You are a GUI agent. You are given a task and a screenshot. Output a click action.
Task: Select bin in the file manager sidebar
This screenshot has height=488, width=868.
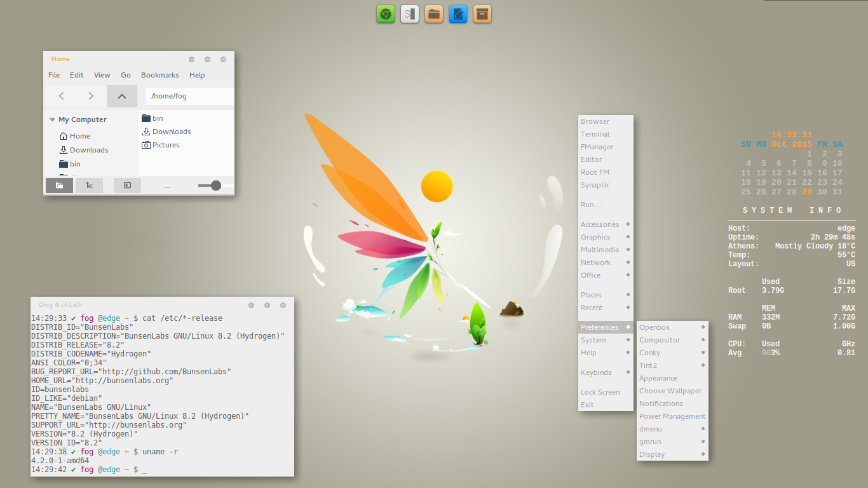tap(69, 164)
